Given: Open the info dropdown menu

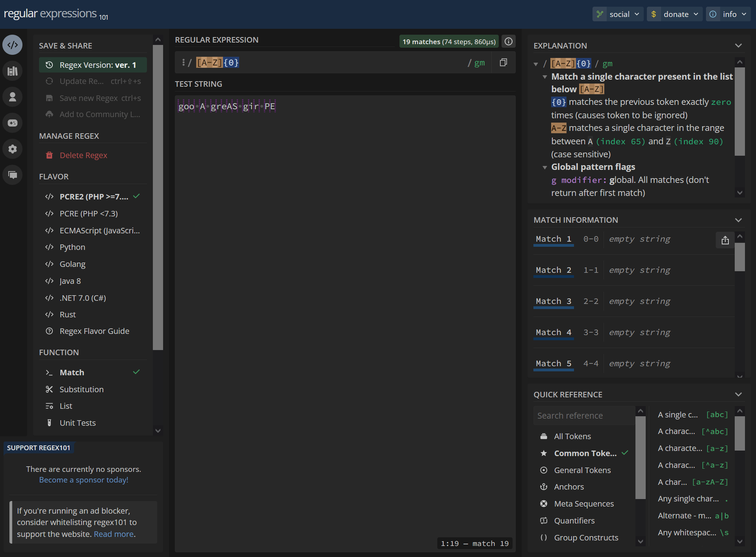Looking at the screenshot, I should coord(728,14).
